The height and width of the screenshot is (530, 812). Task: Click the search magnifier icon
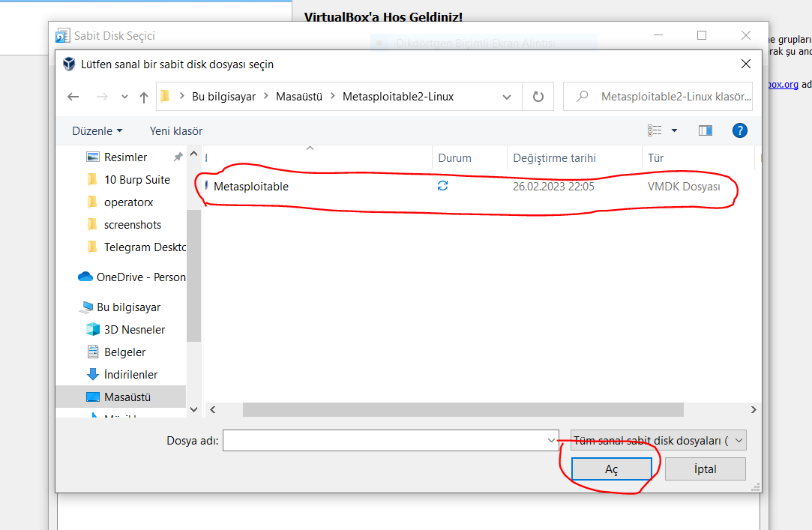click(x=582, y=96)
